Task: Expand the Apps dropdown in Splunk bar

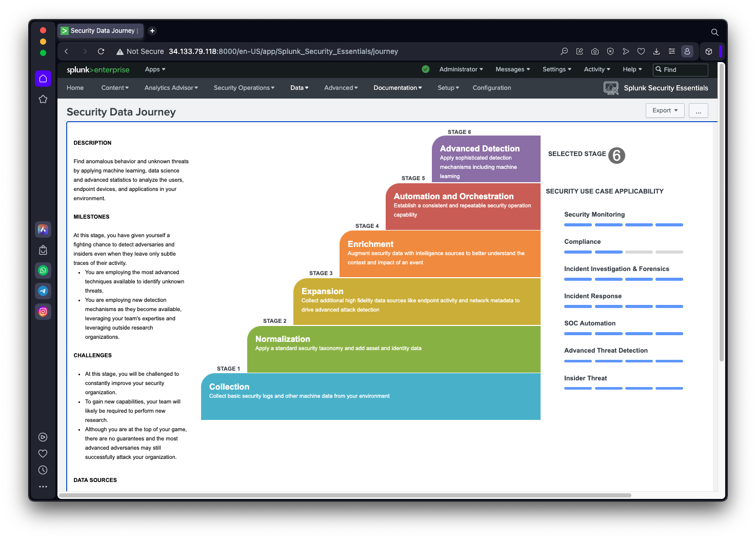Action: pyautogui.click(x=155, y=69)
